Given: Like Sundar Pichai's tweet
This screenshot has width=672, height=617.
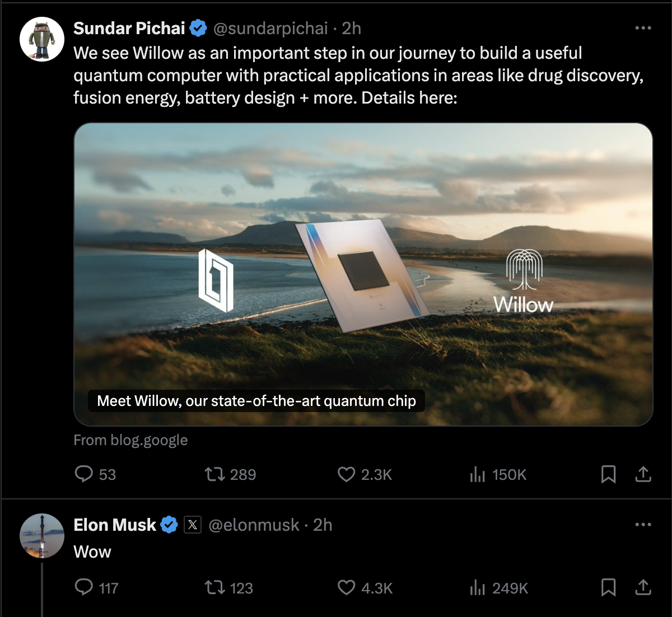Looking at the screenshot, I should (x=347, y=474).
